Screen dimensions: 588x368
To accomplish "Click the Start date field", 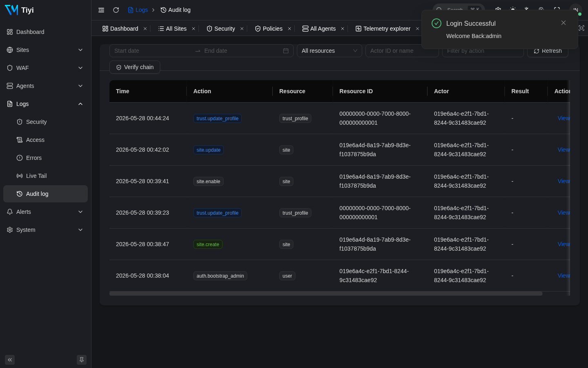I will pyautogui.click(x=151, y=51).
